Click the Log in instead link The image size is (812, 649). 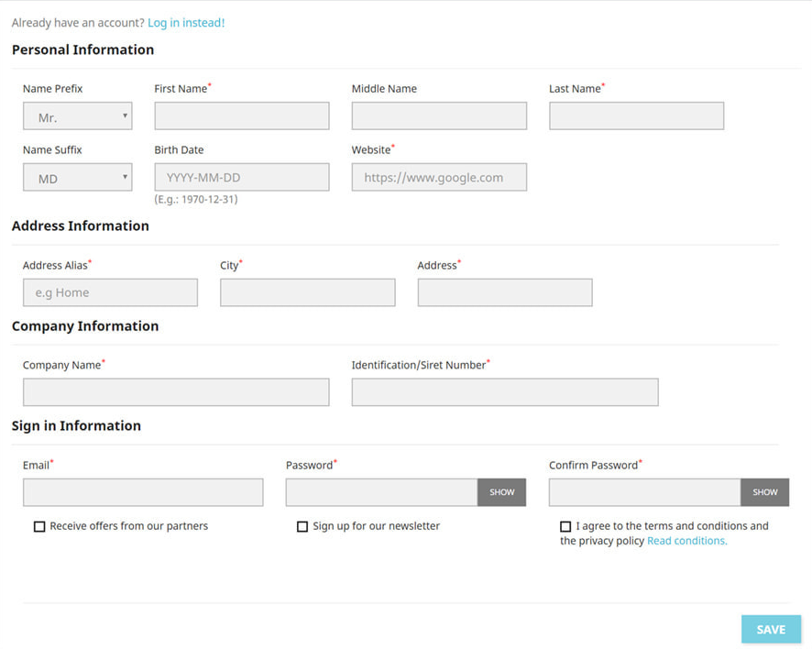(x=186, y=23)
